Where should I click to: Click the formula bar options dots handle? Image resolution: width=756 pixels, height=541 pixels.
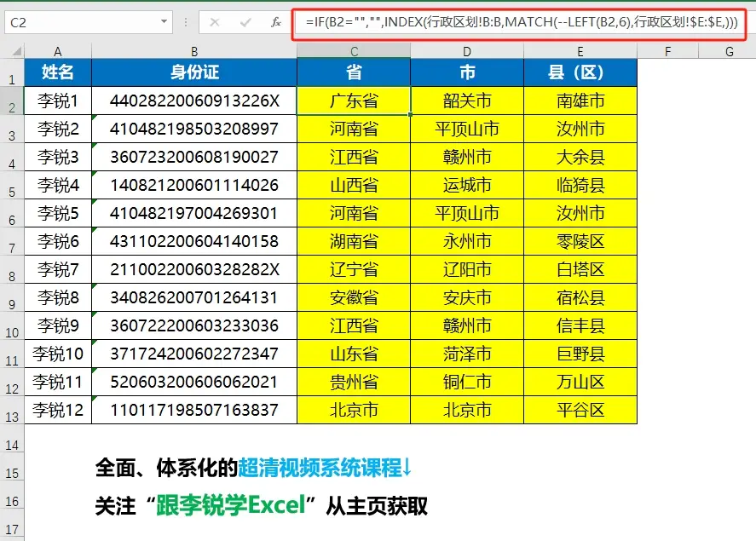pyautogui.click(x=186, y=22)
